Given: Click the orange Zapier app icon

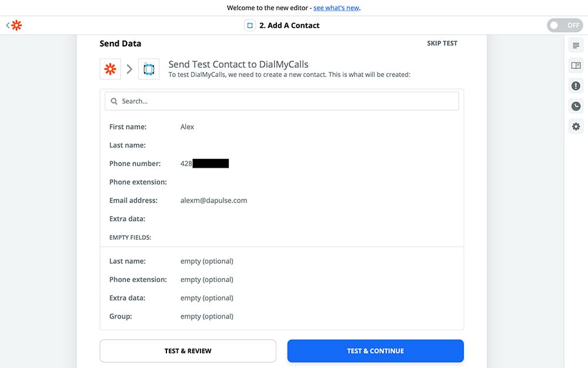Looking at the screenshot, I should pos(110,69).
